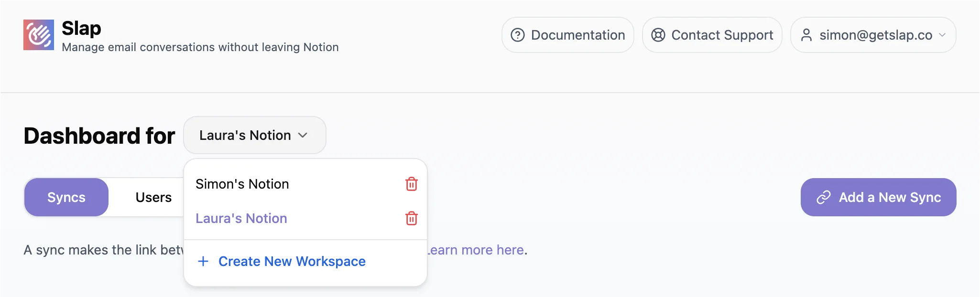980x297 pixels.
Task: Click the question mark icon beside Documentation
Action: click(517, 35)
